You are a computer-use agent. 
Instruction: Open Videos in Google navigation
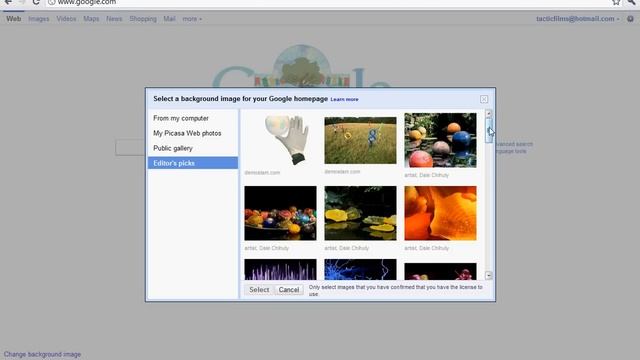(x=66, y=19)
